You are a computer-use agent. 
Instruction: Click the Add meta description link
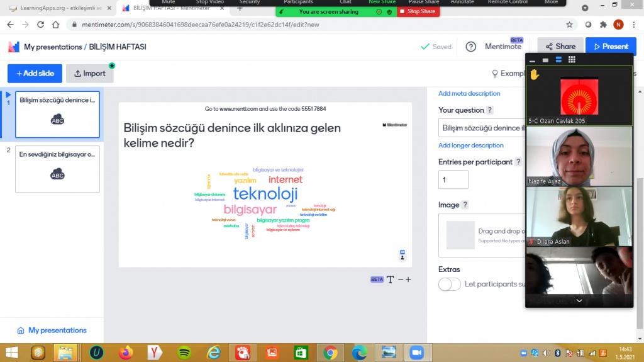click(x=469, y=93)
